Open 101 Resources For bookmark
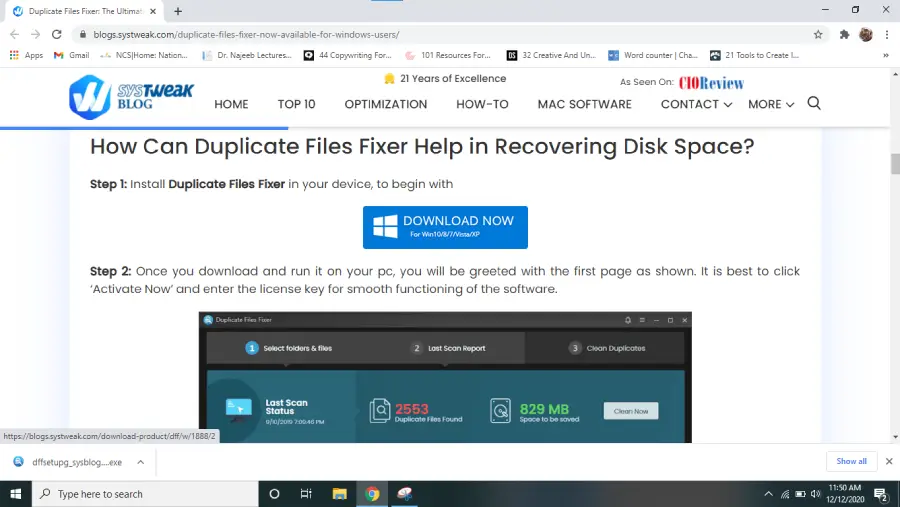 [448, 55]
